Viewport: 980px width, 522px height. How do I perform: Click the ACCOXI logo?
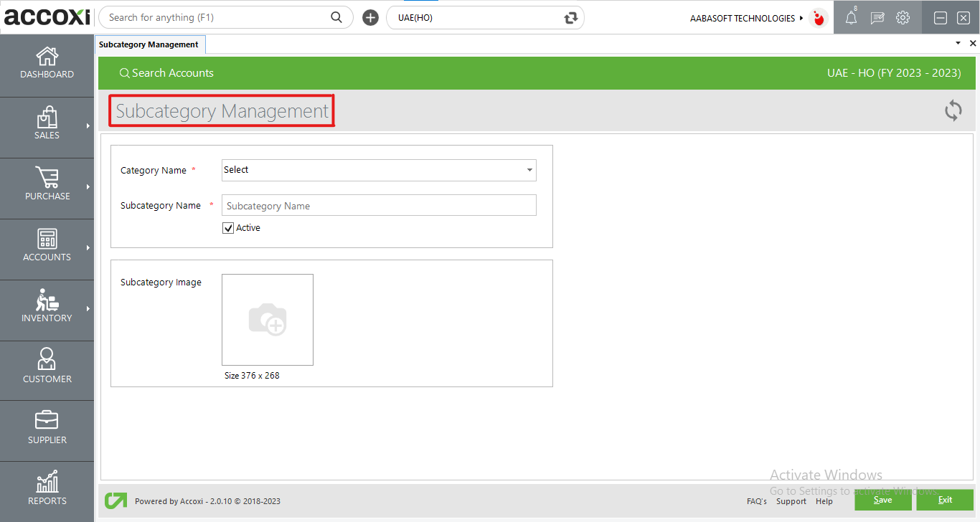pos(46,16)
